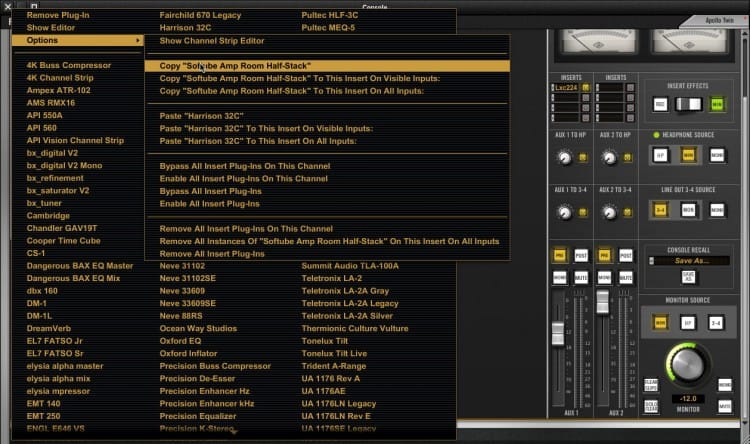Click CLEAR CLIPS button near monitor knob

(651, 385)
